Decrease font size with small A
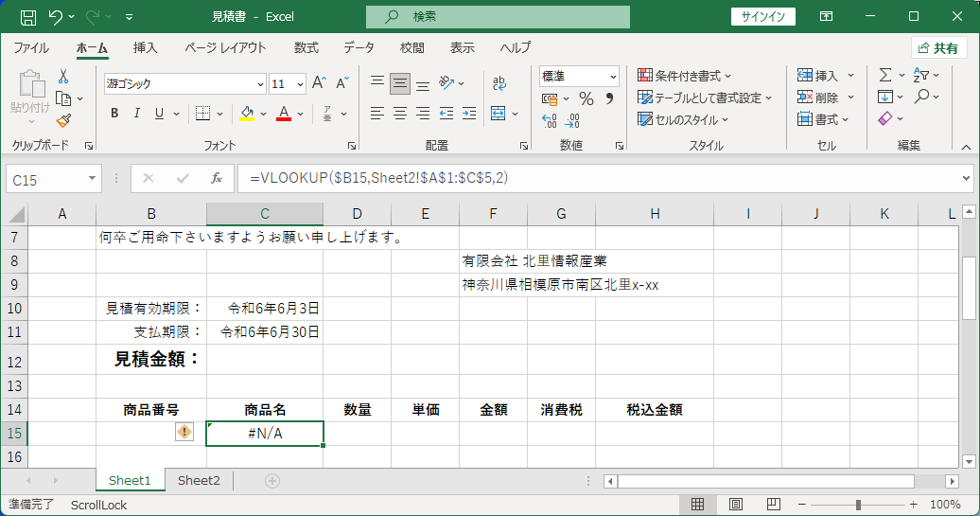980x516 pixels. [341, 83]
